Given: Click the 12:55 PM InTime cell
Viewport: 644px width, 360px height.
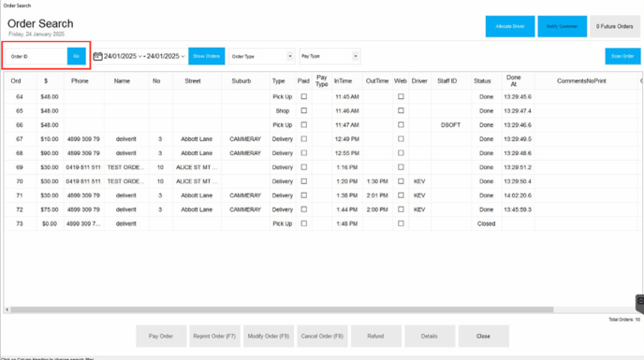Looking at the screenshot, I should pos(347,153).
